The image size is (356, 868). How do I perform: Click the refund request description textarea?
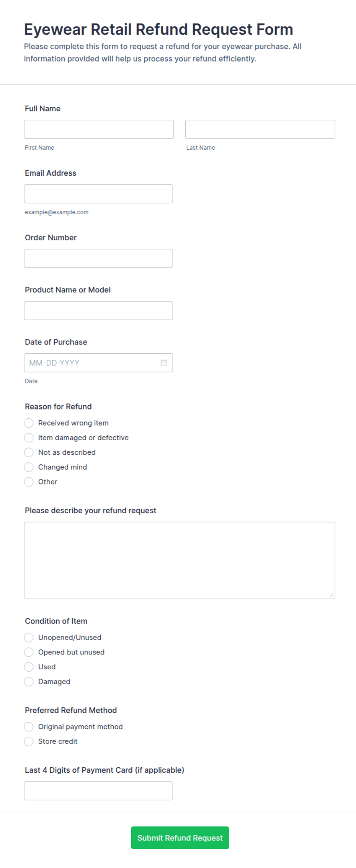click(180, 560)
